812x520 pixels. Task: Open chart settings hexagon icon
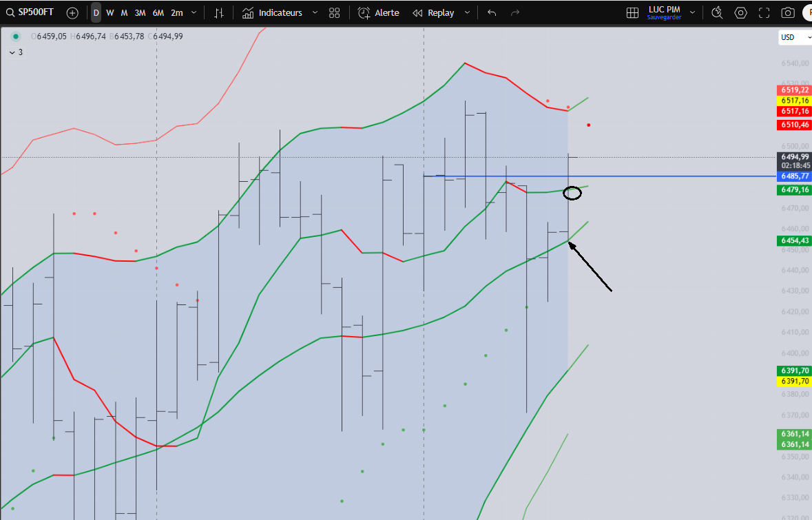[740, 13]
